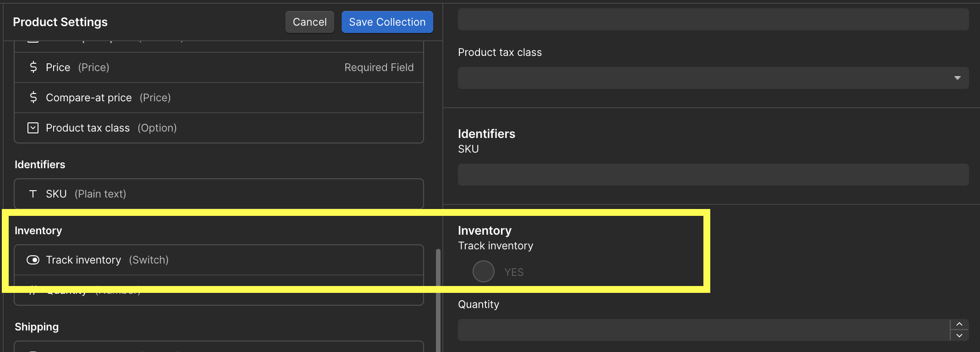Select the Price (Price) field row label
The height and width of the screenshot is (352, 980).
[77, 67]
